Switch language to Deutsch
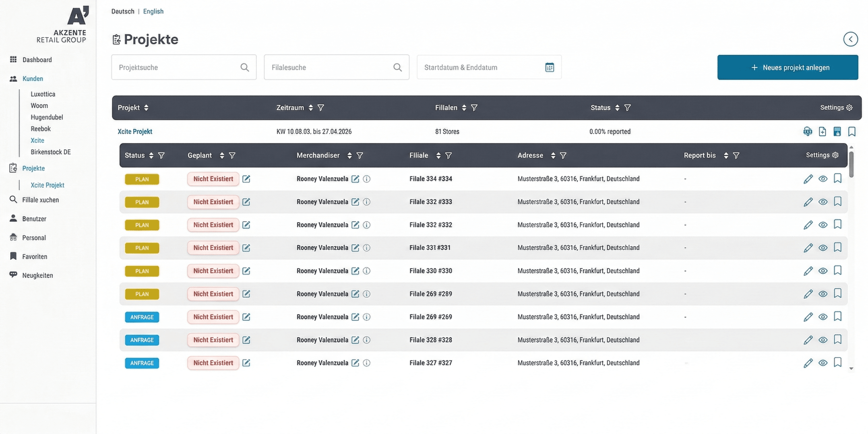This screenshot has height=434, width=868. (122, 11)
